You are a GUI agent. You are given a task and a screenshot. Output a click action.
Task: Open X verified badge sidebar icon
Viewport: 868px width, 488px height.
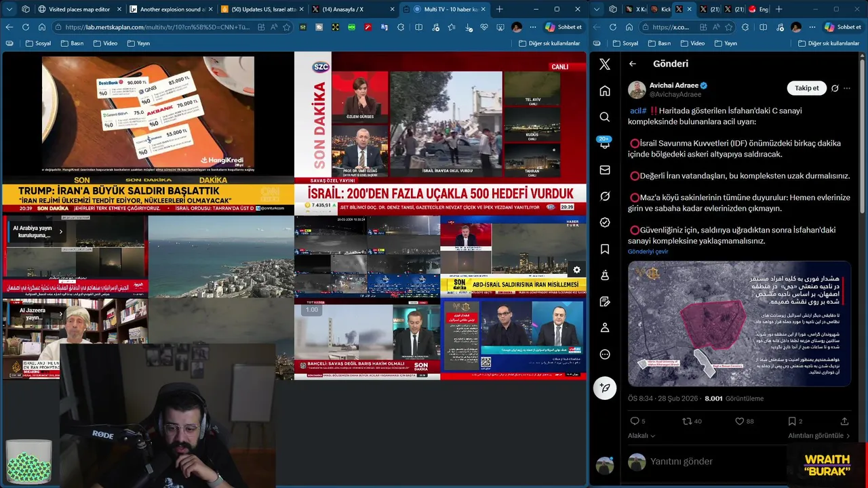[x=605, y=222]
